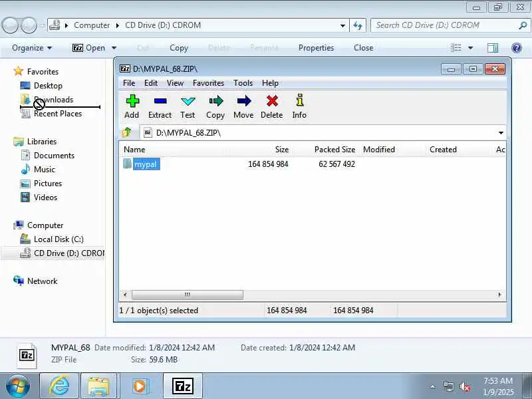532x399 pixels.
Task: Open the 7-Zip Favorites menu
Action: point(208,82)
